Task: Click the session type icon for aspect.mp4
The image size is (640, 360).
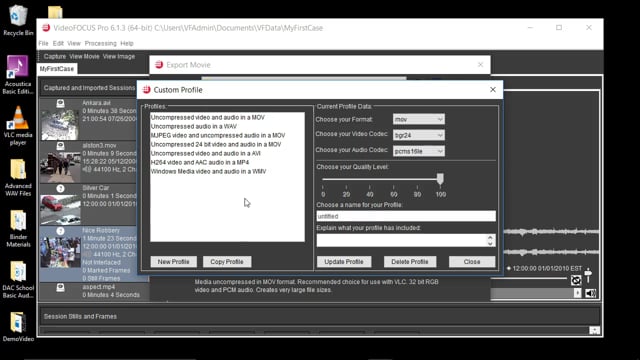Action: (60, 288)
